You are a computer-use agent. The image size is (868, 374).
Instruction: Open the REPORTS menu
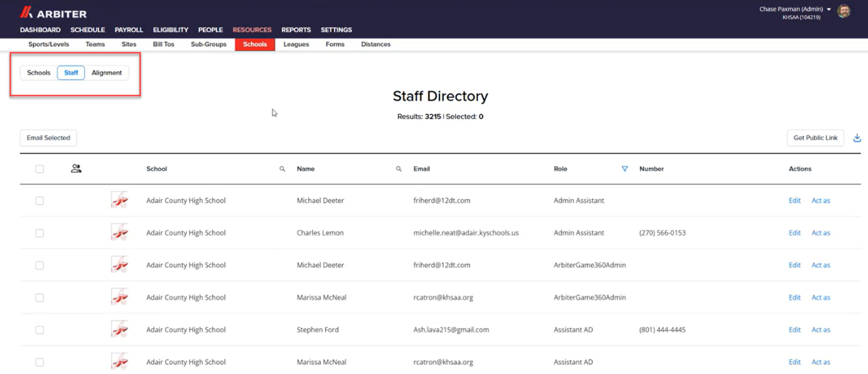point(296,30)
